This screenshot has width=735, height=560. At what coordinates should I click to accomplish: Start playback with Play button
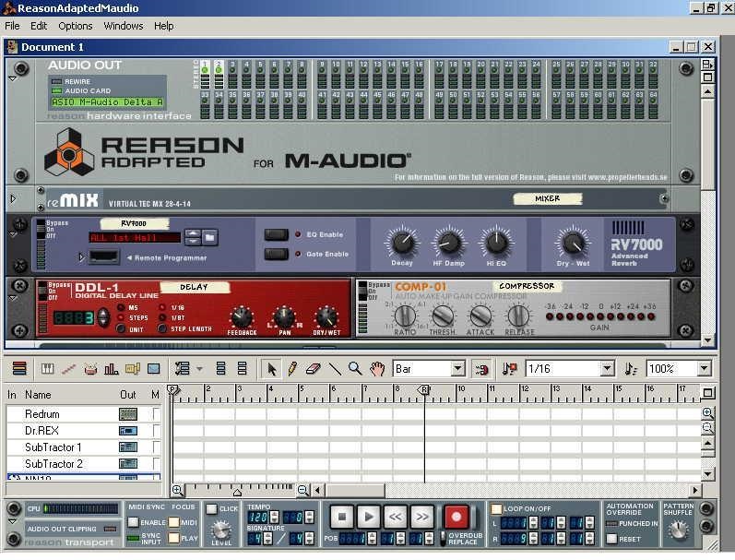tap(369, 517)
